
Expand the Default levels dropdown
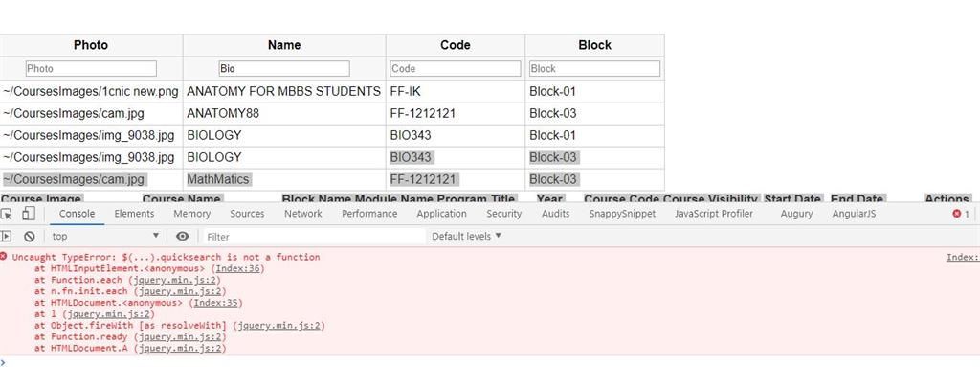pyautogui.click(x=467, y=236)
